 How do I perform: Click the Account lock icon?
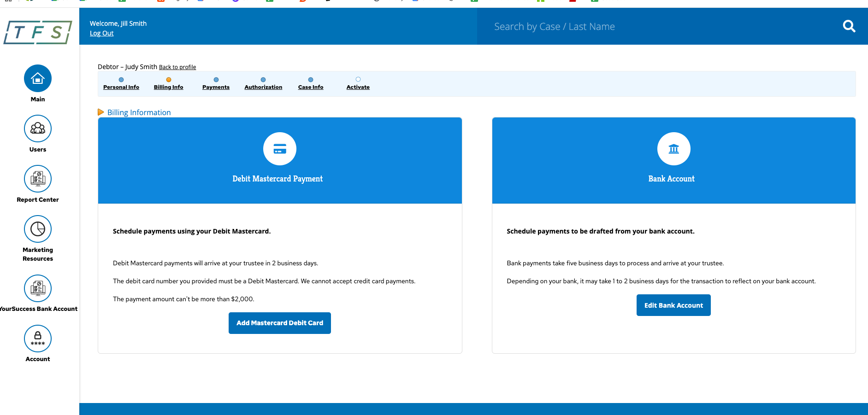(x=38, y=339)
